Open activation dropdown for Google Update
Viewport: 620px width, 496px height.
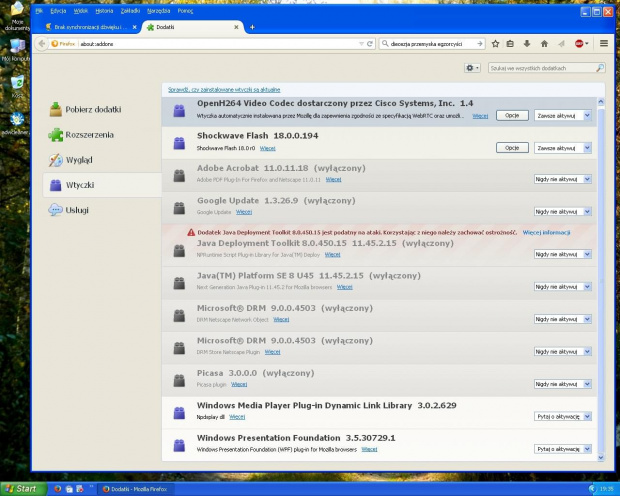(x=563, y=212)
